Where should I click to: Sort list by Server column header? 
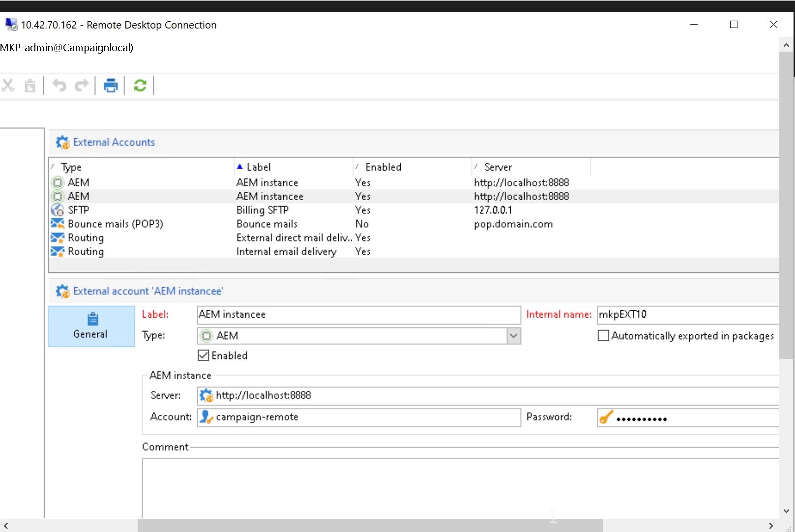click(x=531, y=167)
